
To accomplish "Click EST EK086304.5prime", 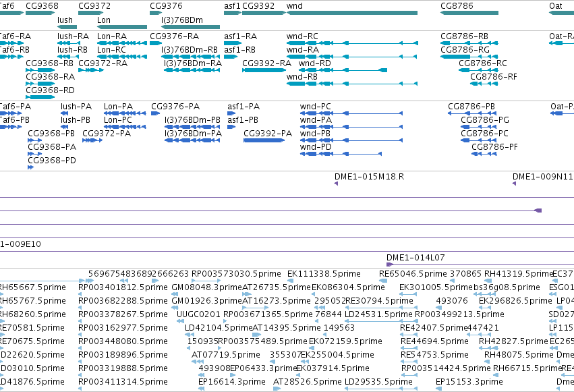I will (x=314, y=294).
